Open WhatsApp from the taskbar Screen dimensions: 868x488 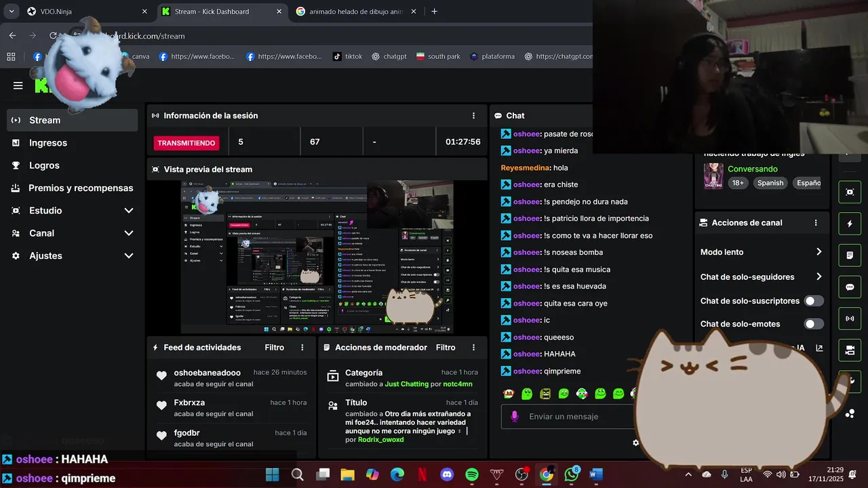pos(572,474)
